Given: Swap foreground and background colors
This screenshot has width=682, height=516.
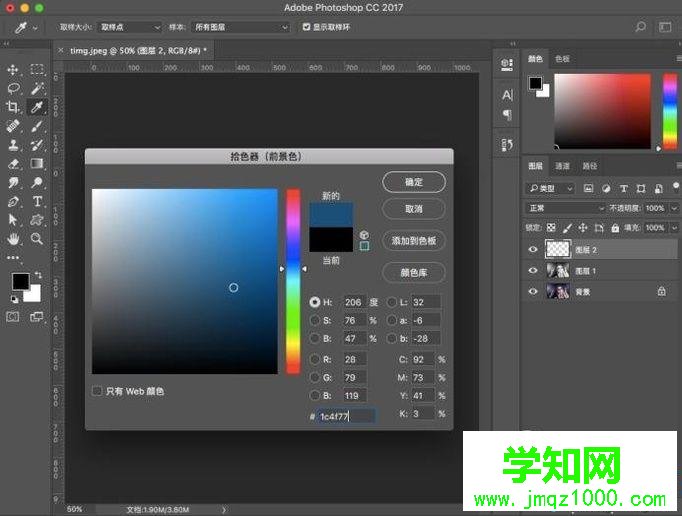Looking at the screenshot, I should point(38,275).
